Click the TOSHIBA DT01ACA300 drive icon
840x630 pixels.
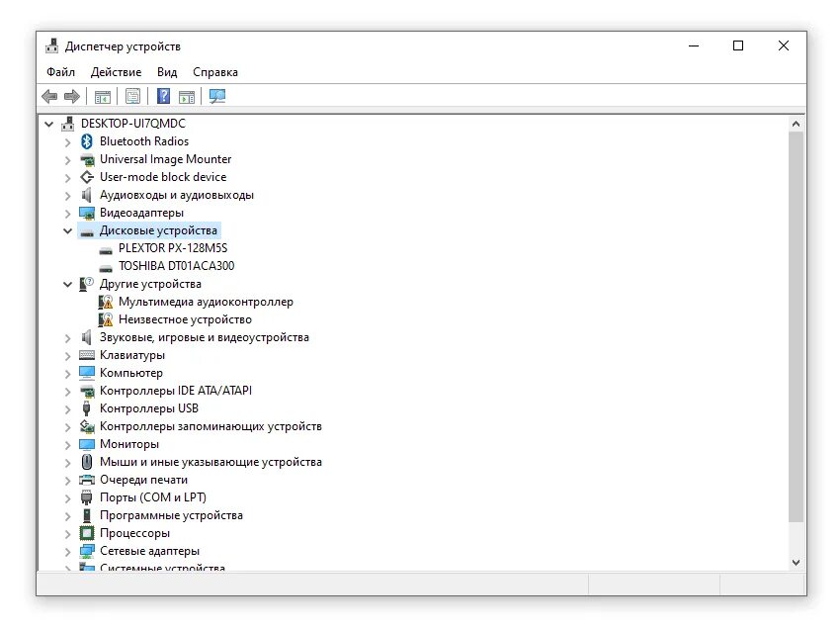pos(106,266)
